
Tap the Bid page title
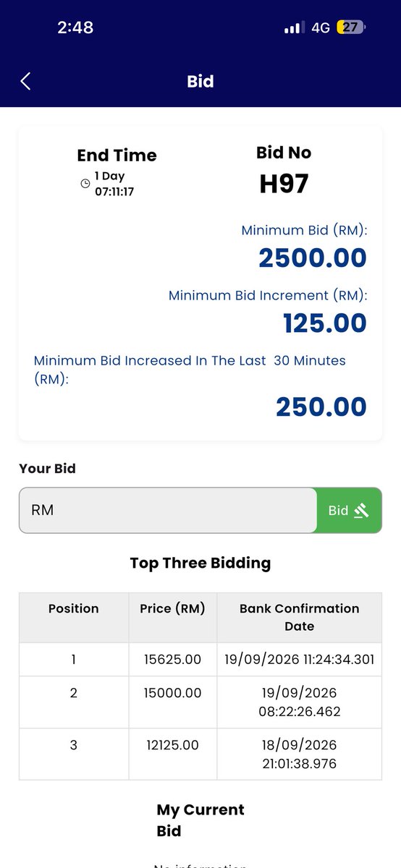click(200, 81)
